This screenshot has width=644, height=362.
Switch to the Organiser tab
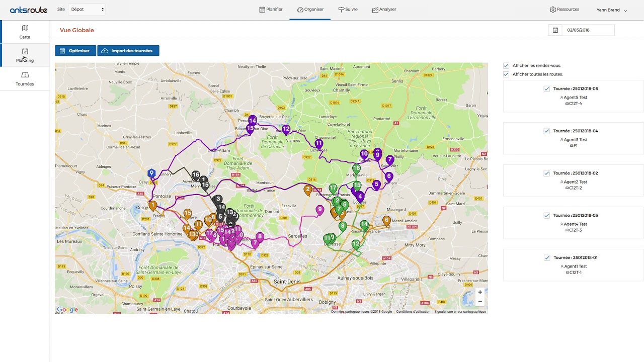pos(310,10)
